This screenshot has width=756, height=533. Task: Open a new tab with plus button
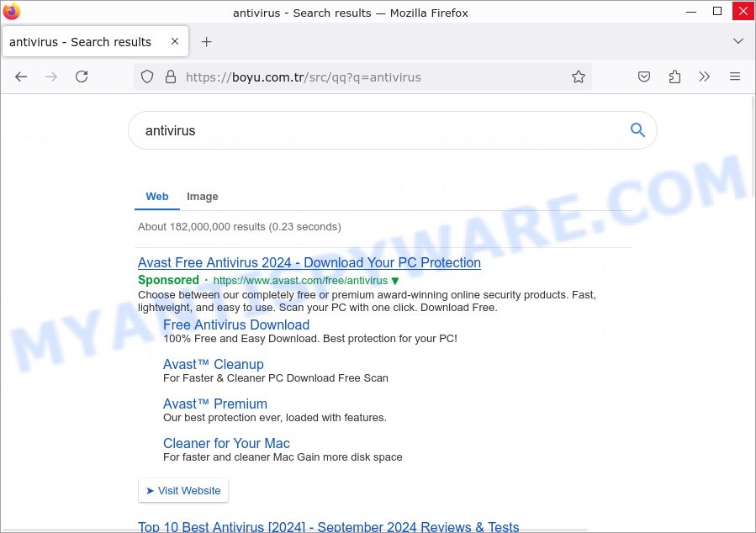click(206, 42)
